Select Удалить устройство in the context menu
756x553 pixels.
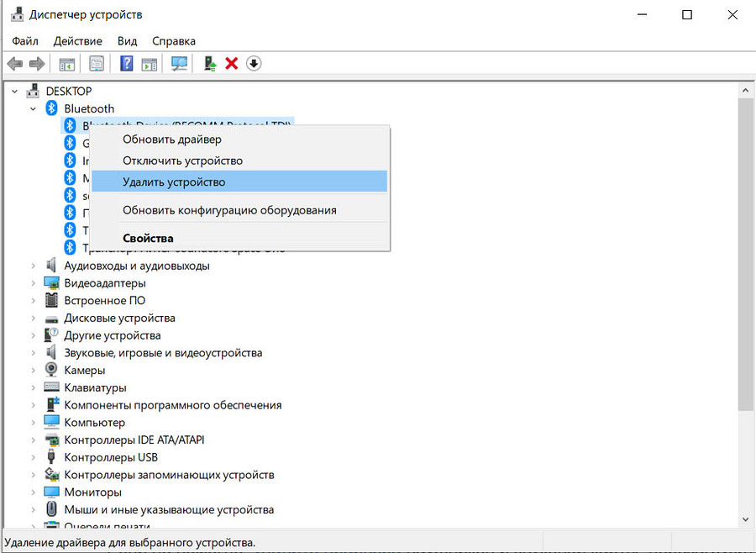click(174, 182)
